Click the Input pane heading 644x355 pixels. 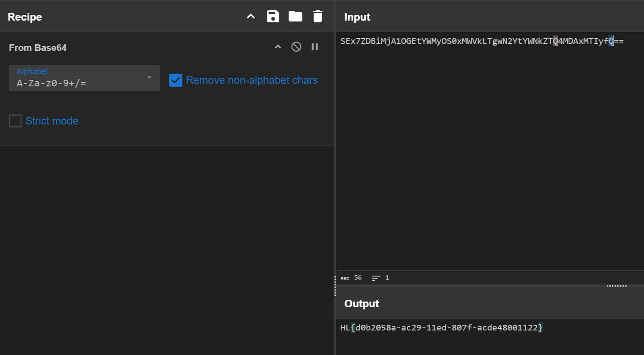(x=357, y=17)
